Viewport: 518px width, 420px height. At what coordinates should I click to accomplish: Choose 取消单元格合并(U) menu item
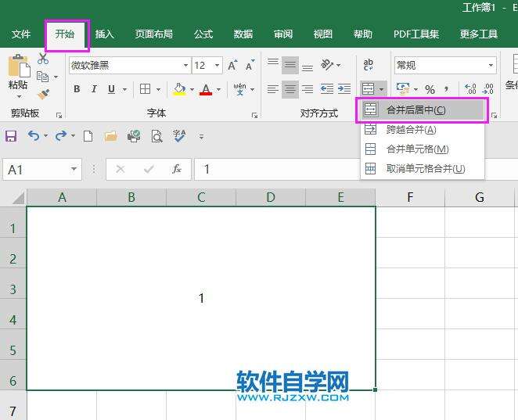[423, 169]
